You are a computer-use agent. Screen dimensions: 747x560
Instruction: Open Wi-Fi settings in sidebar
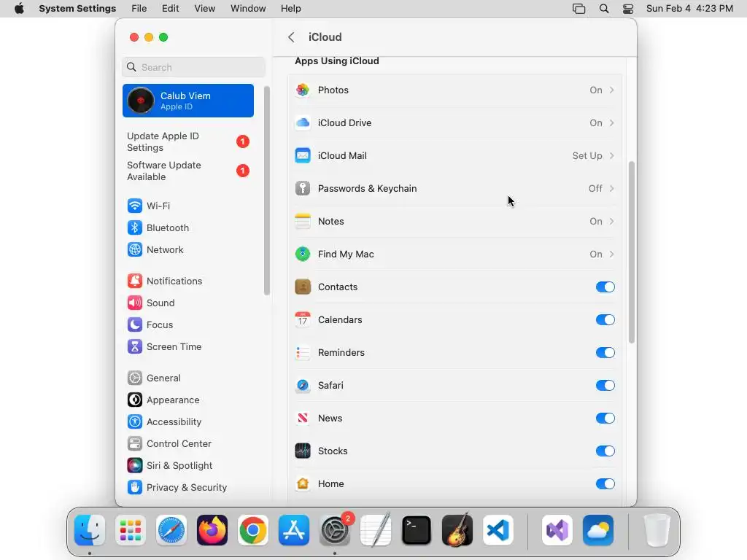[x=188, y=206]
